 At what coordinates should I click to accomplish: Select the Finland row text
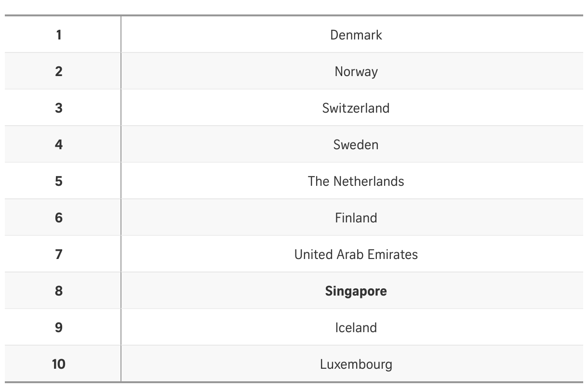356,218
